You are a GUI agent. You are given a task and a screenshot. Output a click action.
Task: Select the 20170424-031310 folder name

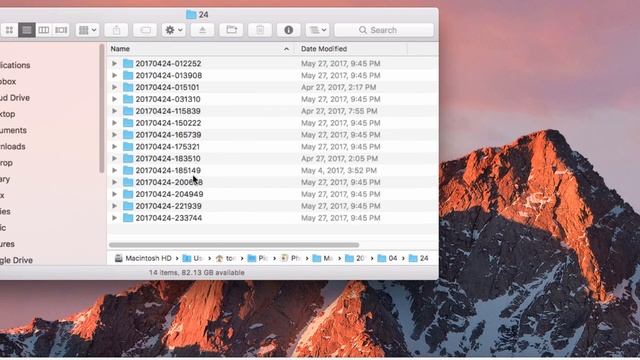point(168,99)
